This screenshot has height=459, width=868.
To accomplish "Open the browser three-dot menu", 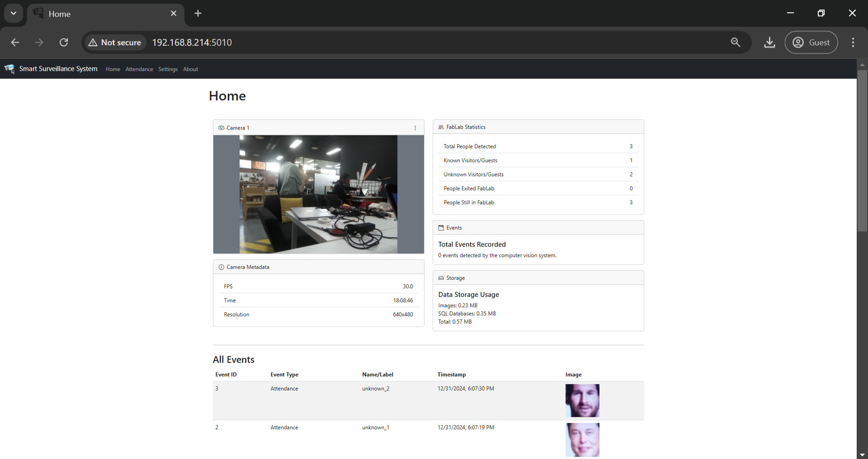I will pos(853,42).
